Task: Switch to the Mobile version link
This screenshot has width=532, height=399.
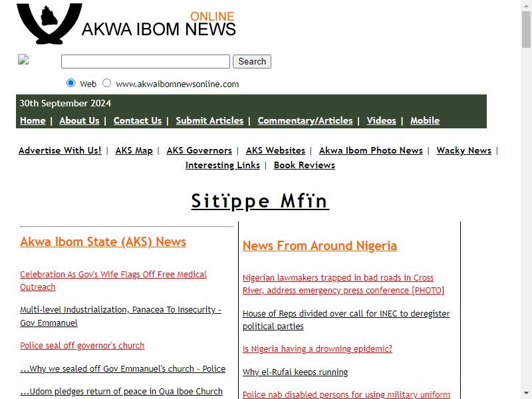Action: click(425, 120)
